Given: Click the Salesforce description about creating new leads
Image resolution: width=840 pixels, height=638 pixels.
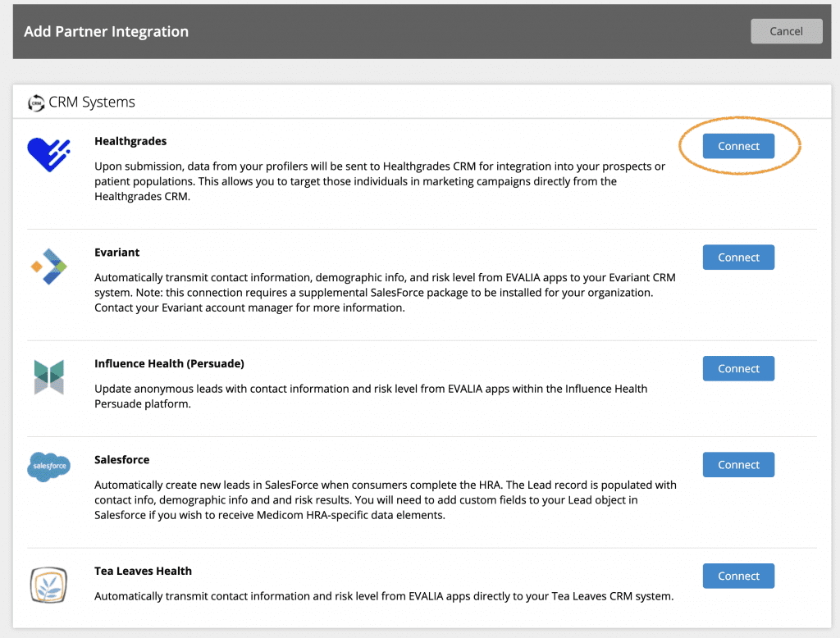Looking at the screenshot, I should 386,499.
